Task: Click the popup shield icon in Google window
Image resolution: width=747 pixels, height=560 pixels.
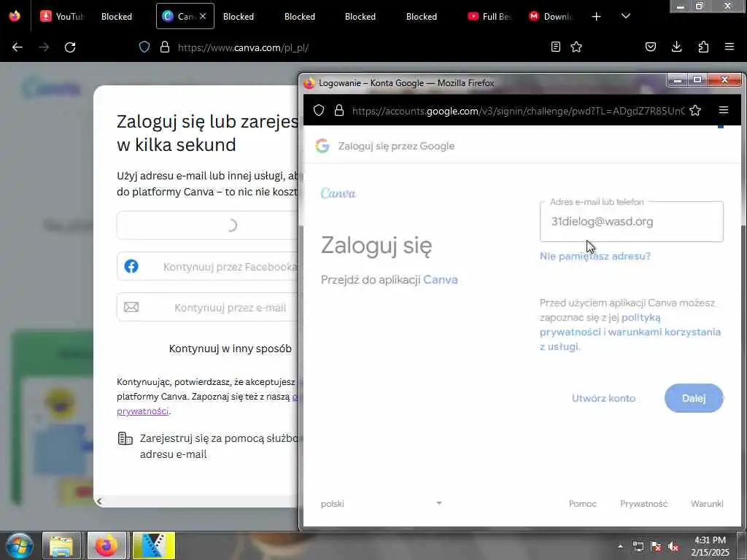Action: [x=319, y=111]
